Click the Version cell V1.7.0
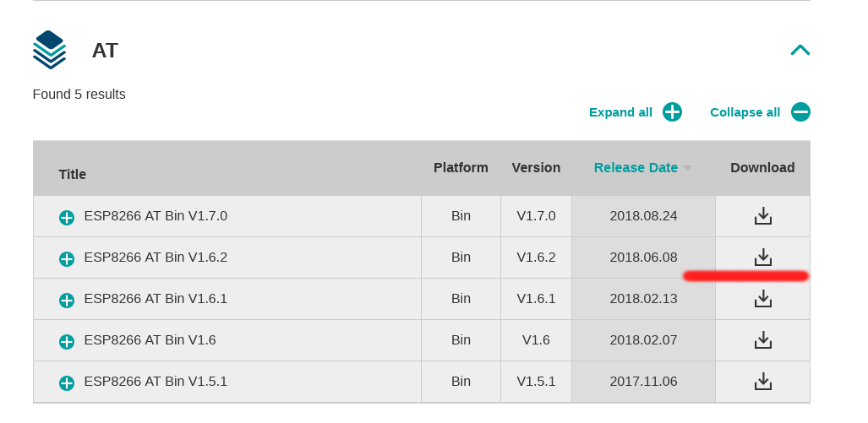The image size is (868, 423). [x=536, y=215]
